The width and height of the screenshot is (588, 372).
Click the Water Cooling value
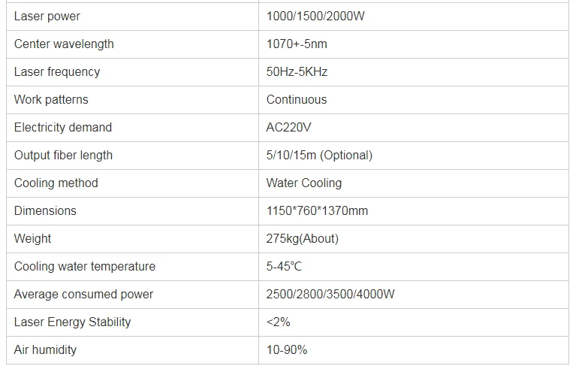tap(304, 183)
